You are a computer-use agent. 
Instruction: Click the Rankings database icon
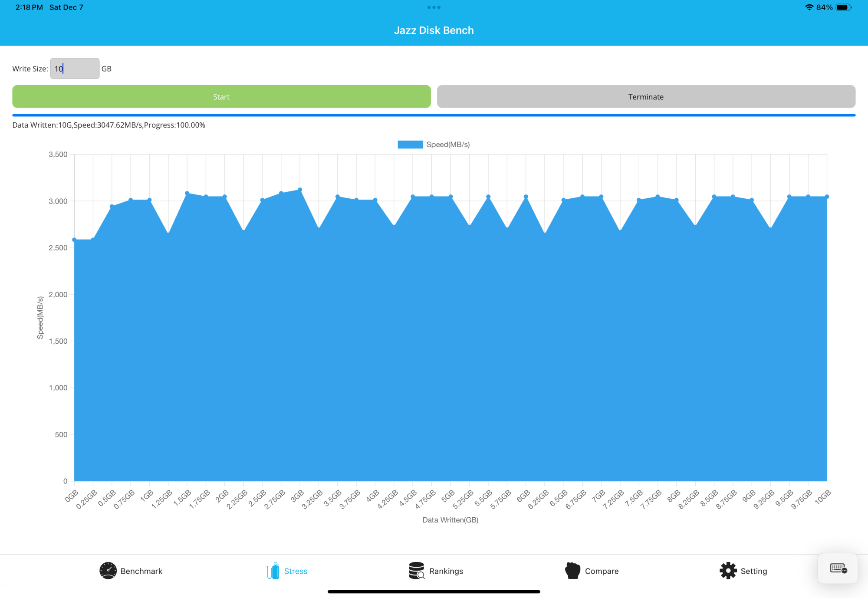pos(416,571)
